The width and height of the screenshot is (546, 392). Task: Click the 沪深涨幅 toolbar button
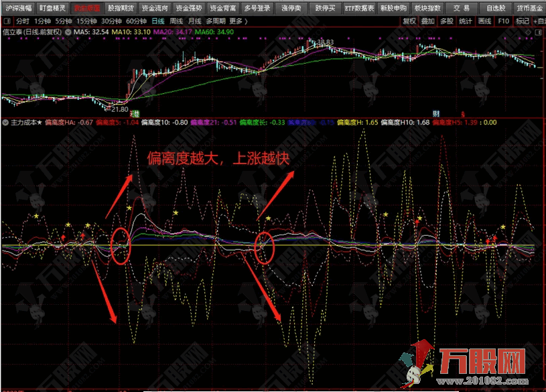(18, 7)
